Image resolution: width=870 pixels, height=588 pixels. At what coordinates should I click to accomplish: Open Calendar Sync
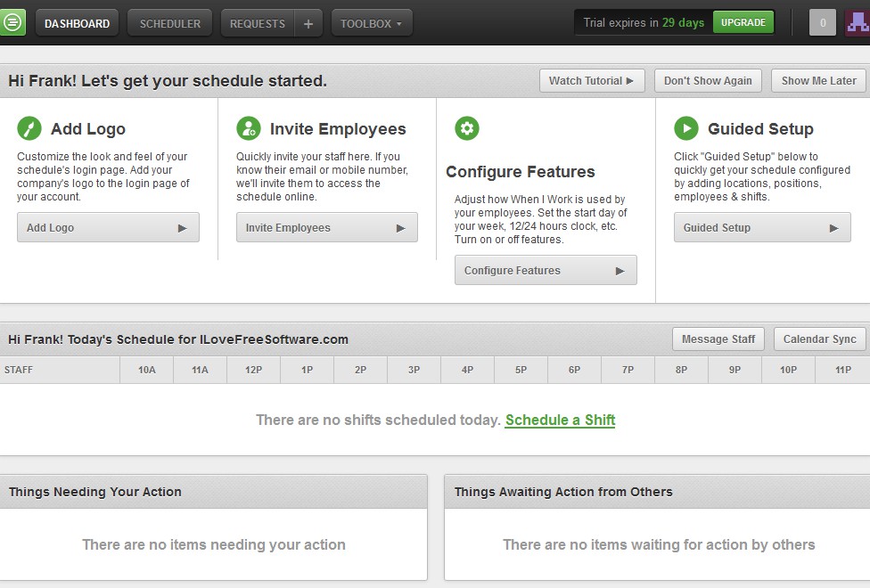(819, 339)
